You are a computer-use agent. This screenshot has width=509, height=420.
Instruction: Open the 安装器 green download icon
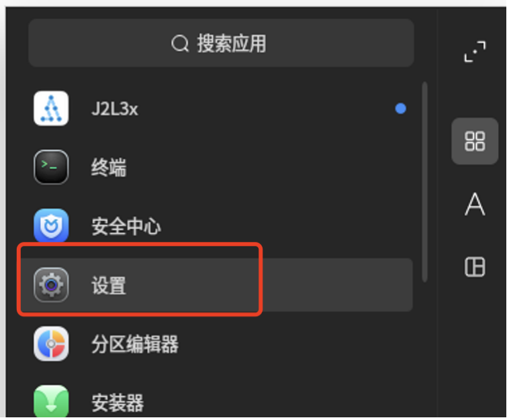pos(51,401)
